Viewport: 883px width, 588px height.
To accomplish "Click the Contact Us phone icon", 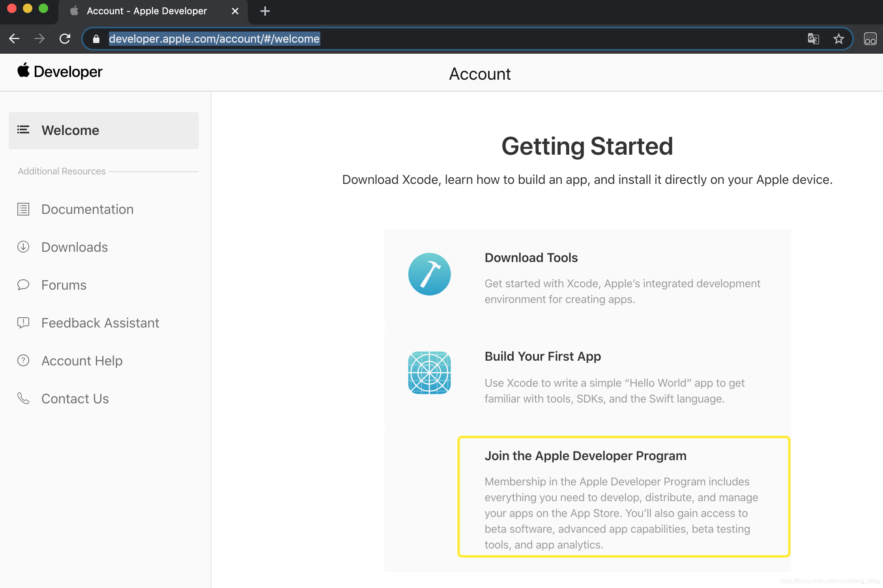I will (23, 399).
